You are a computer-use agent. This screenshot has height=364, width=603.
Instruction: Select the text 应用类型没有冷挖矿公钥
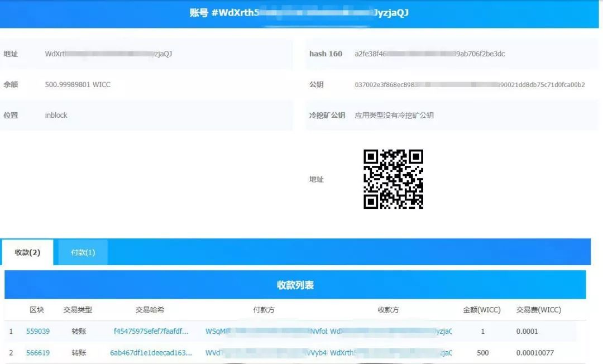(394, 116)
